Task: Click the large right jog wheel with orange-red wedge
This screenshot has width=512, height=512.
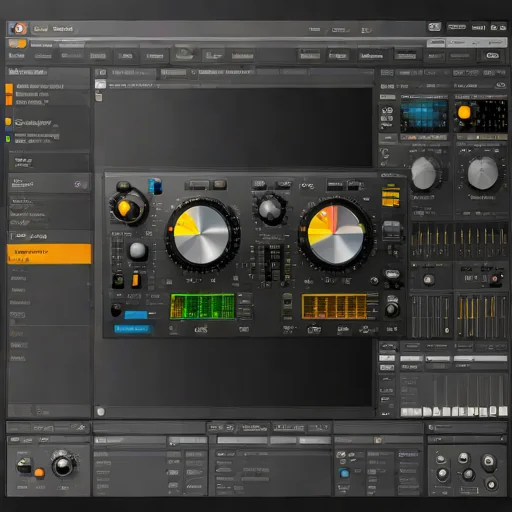Action: click(335, 234)
